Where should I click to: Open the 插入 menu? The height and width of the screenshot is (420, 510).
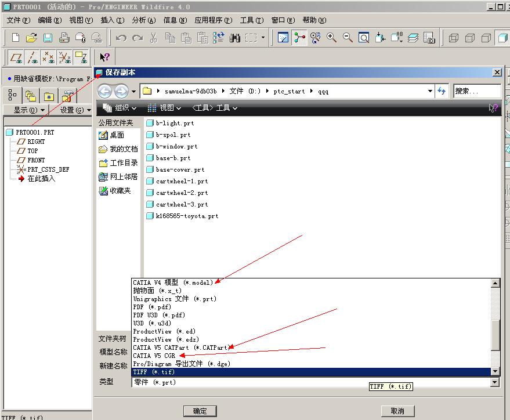tap(113, 20)
